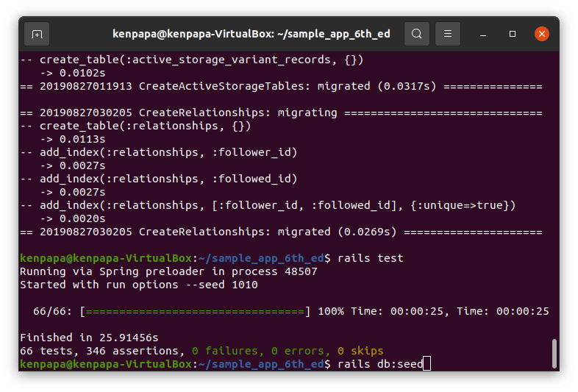The height and width of the screenshot is (392, 578).
Task: Click 'Running via Spring preloader' line
Action: (x=168, y=271)
